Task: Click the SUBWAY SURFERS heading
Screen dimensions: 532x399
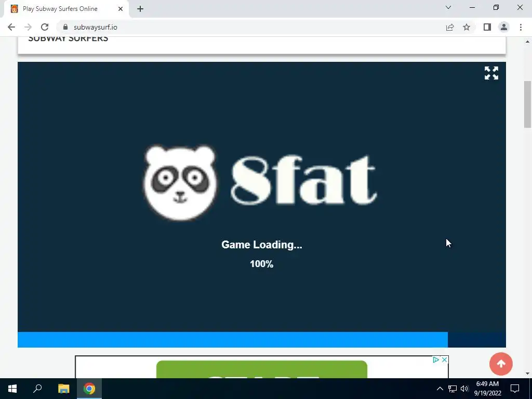Action: pos(68,38)
